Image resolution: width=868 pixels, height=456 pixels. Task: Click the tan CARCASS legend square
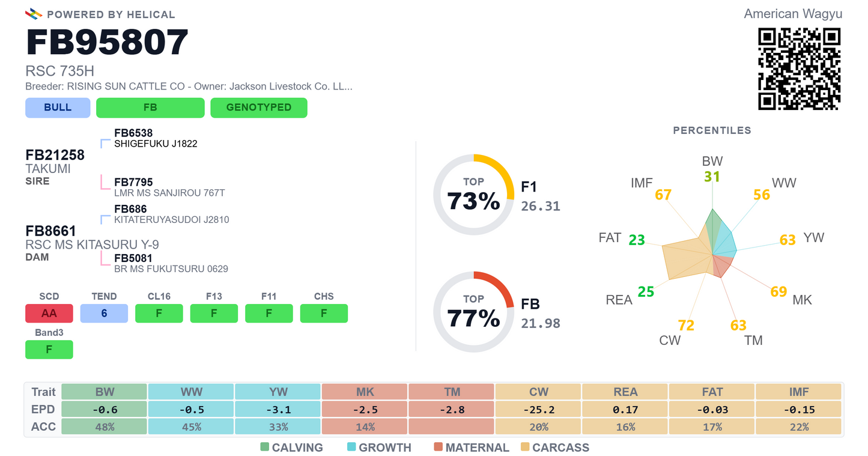(x=524, y=447)
